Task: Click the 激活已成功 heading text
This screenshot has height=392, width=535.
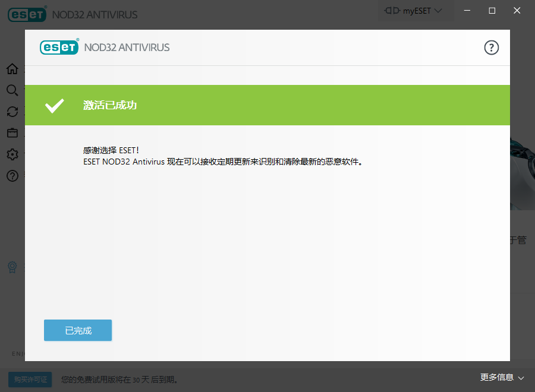Action: (x=110, y=105)
